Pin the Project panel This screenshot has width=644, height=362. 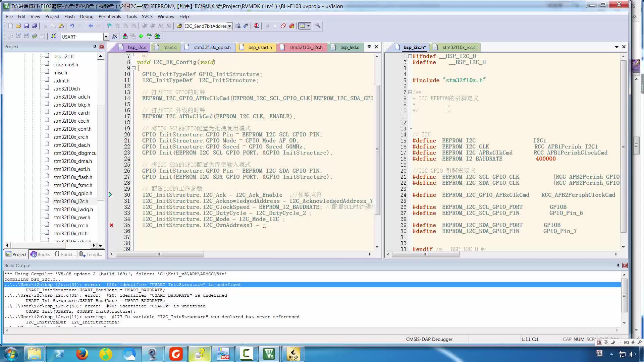tap(95, 47)
